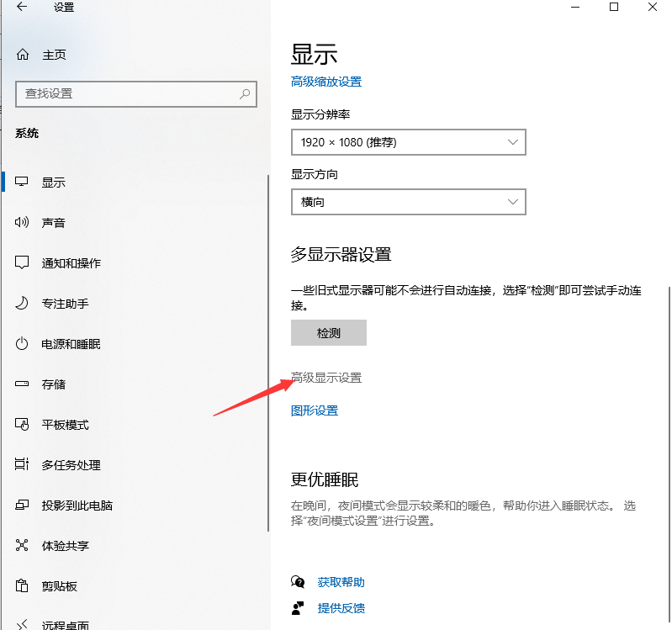This screenshot has height=630, width=672.
Task: Open Advanced scaling settings (高级缩放设置) link
Action: [x=326, y=82]
